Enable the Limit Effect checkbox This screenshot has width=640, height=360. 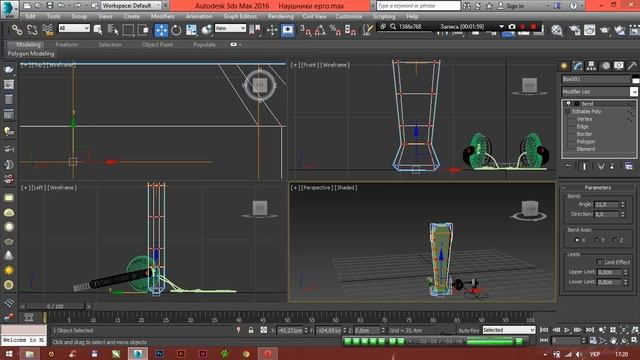pyautogui.click(x=599, y=262)
